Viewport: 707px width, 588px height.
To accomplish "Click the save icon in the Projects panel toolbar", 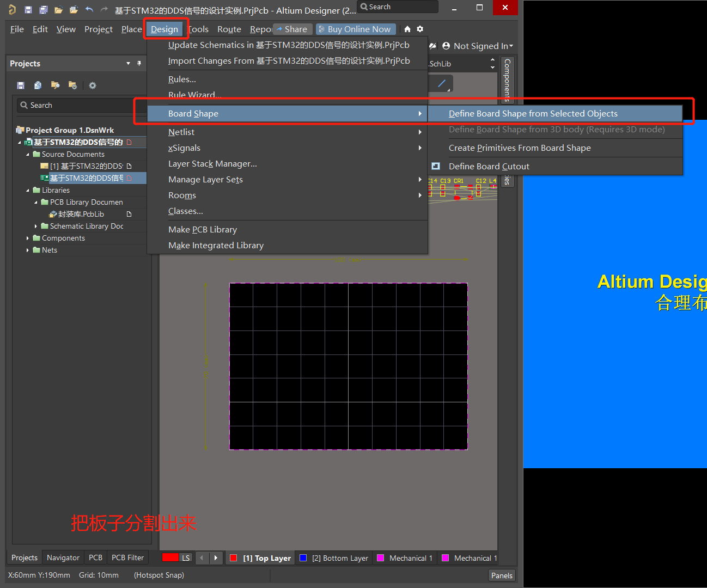I will pyautogui.click(x=21, y=85).
